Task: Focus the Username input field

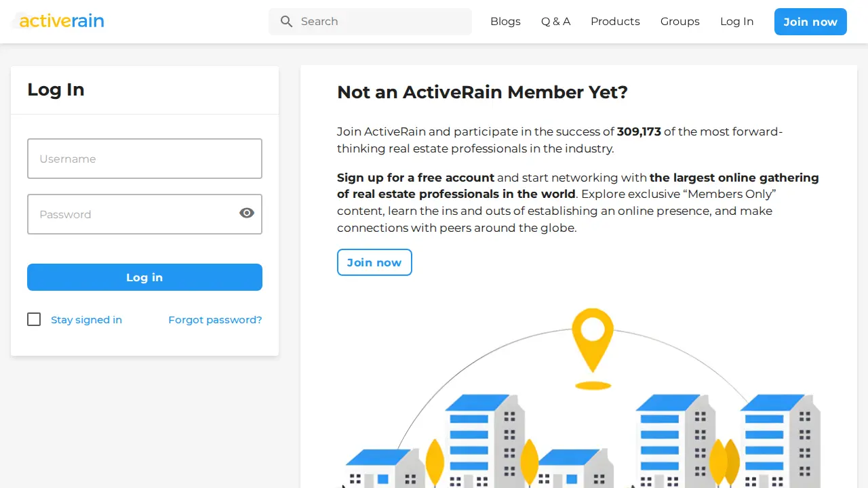Action: (144, 159)
